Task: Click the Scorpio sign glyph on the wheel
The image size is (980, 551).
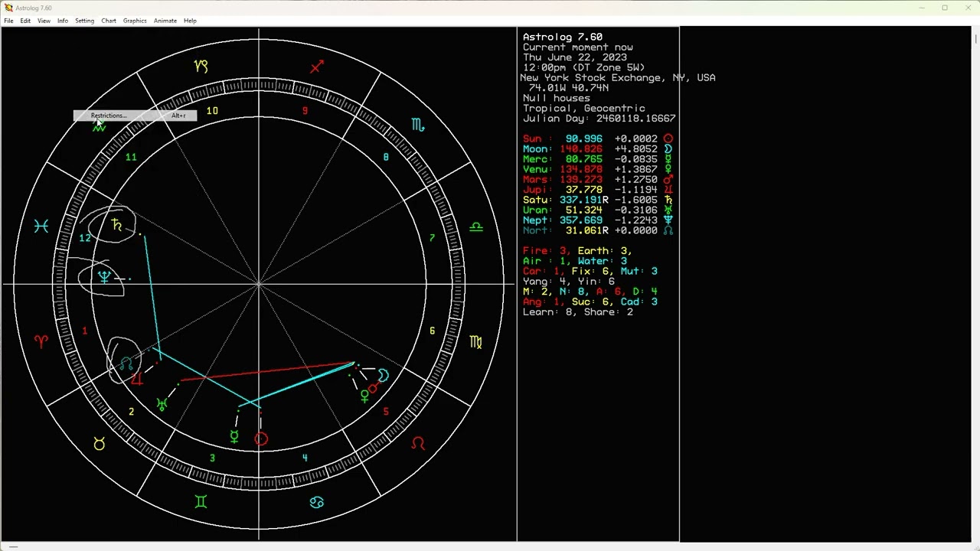Action: [417, 125]
